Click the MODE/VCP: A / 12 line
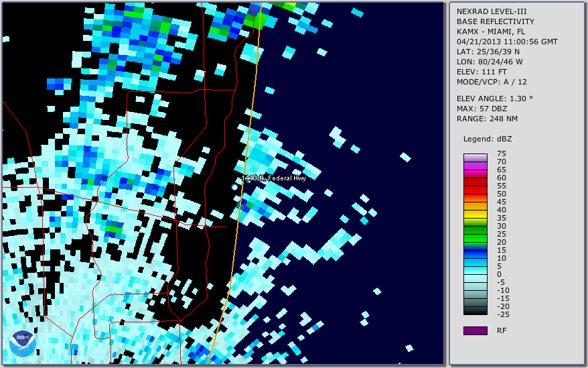 (x=492, y=82)
